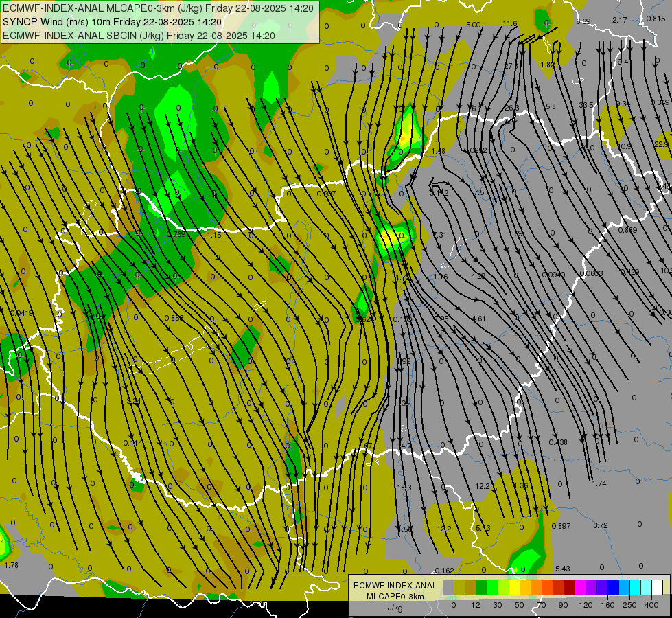Click the map value 1.16

441,277
